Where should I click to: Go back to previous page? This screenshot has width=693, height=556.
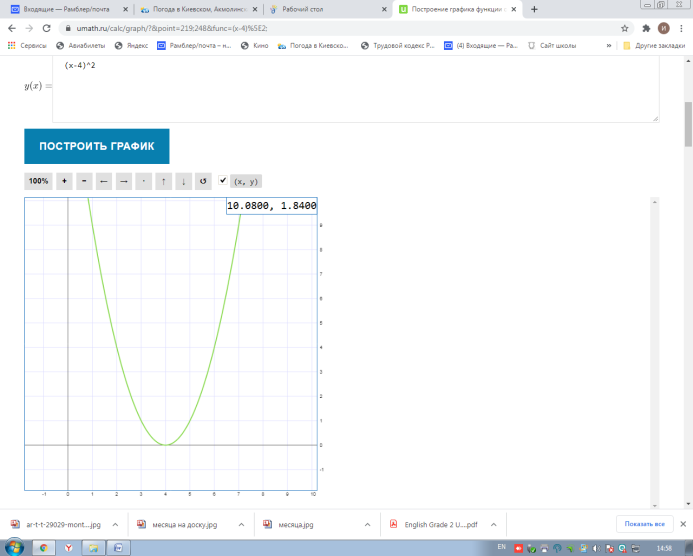(x=12, y=28)
